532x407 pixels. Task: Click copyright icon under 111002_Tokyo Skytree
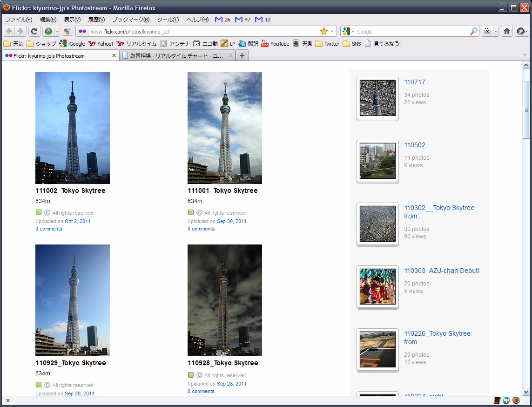pos(47,212)
